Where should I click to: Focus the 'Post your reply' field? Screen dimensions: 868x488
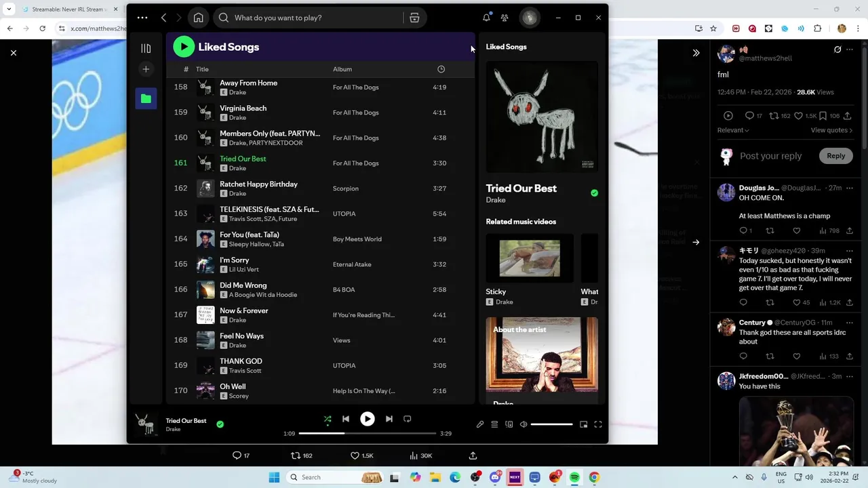pos(771,156)
